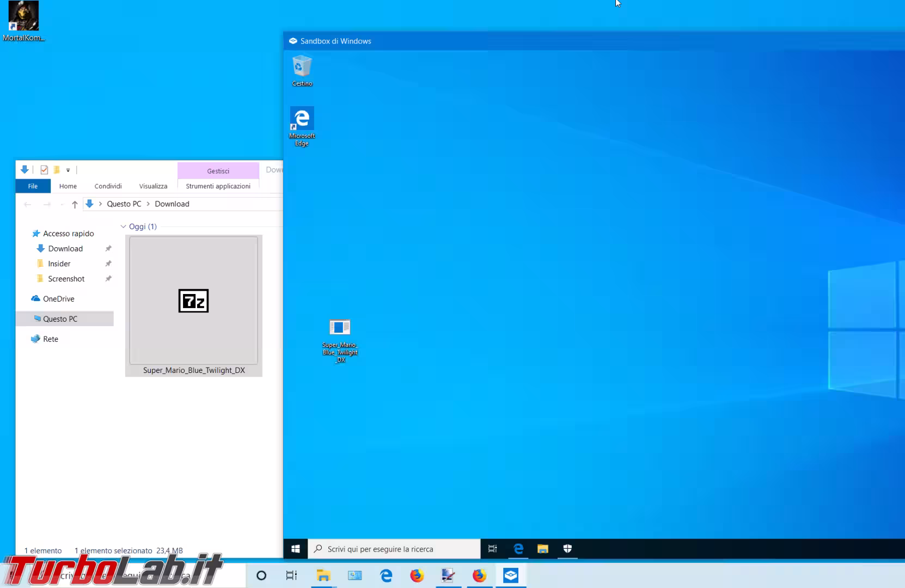The height and width of the screenshot is (588, 905).
Task: Open Microsoft Edge shortcut on Sandbox desktop
Action: [302, 125]
